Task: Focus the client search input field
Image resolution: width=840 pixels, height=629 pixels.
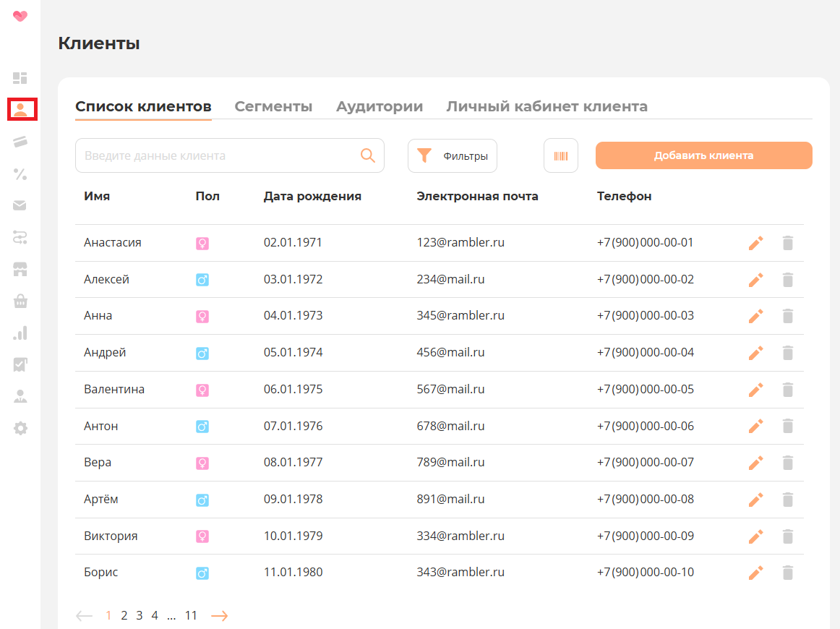Action: coord(217,155)
